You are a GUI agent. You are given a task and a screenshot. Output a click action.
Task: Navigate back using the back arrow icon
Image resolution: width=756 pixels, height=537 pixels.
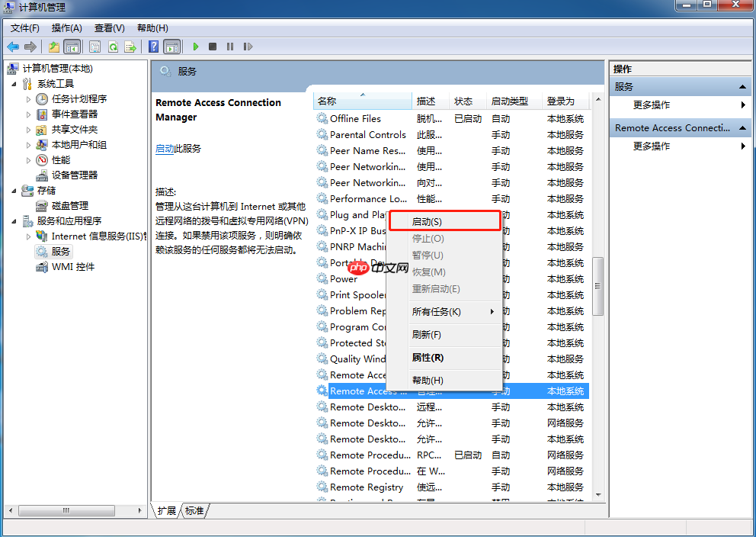(13, 47)
